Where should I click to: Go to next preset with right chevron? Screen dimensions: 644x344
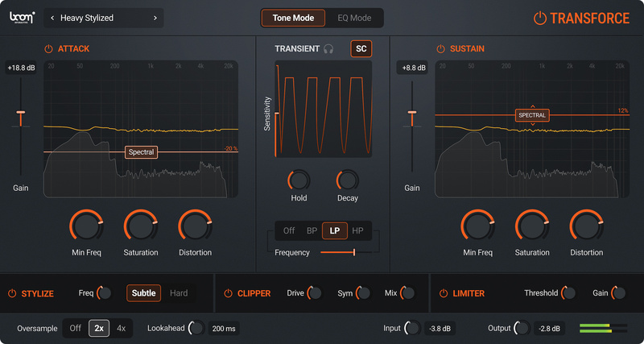coord(155,18)
